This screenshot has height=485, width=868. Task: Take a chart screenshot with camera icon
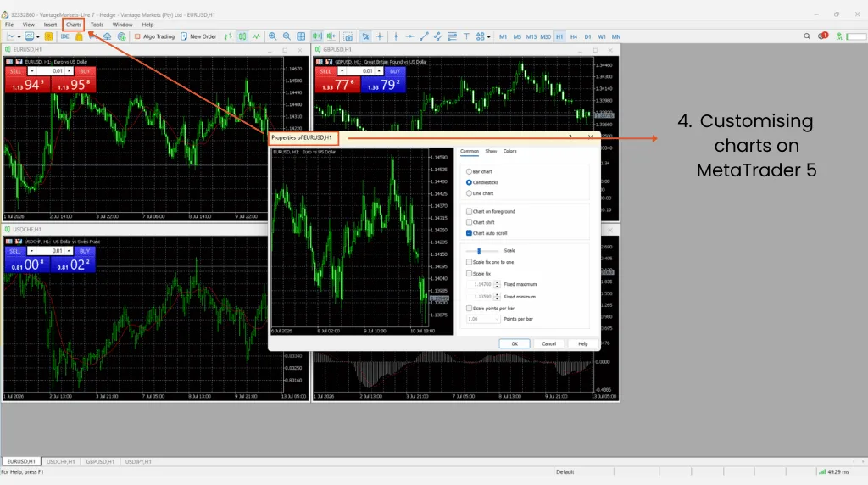(348, 36)
